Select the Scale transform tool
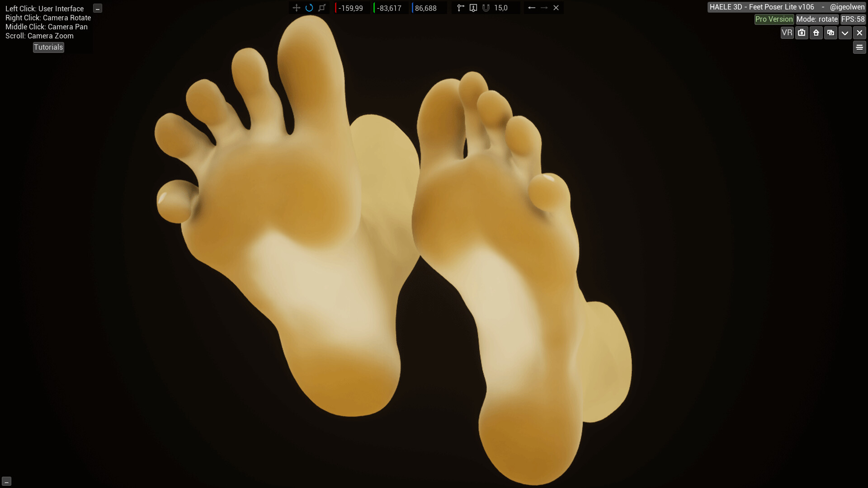 322,8
